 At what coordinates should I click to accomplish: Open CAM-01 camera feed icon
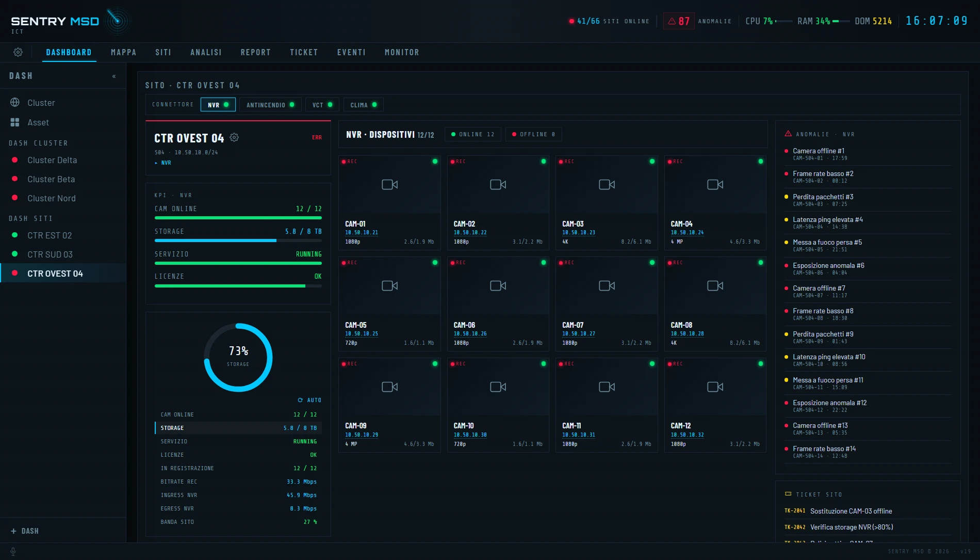click(389, 184)
